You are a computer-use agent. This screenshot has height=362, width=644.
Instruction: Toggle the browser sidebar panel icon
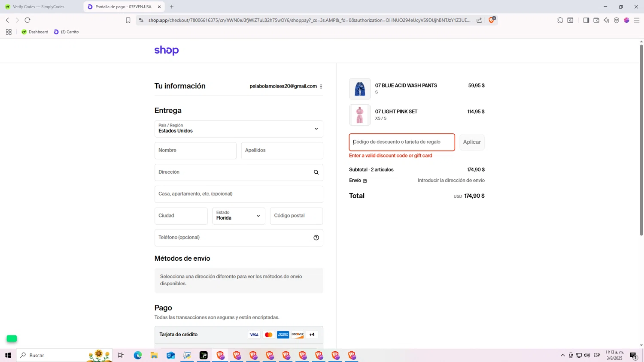point(586,20)
